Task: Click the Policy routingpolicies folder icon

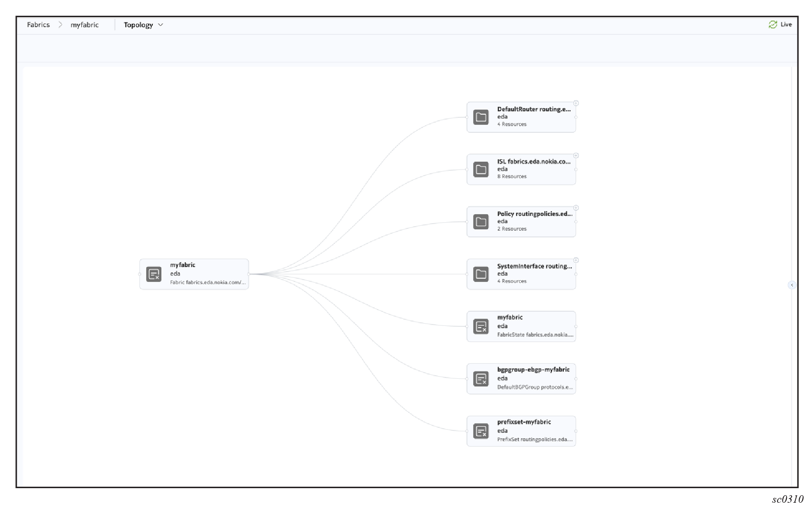Action: [481, 222]
